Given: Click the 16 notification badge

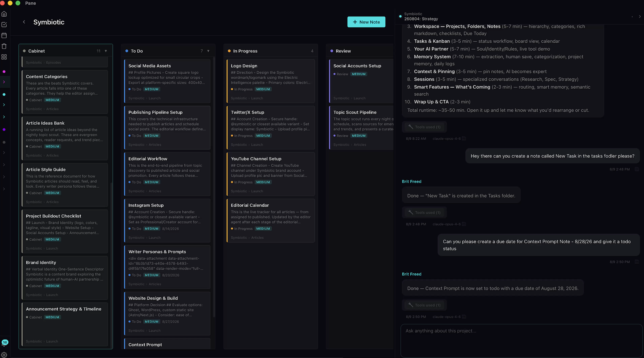Looking at the screenshot, I should point(5,342).
